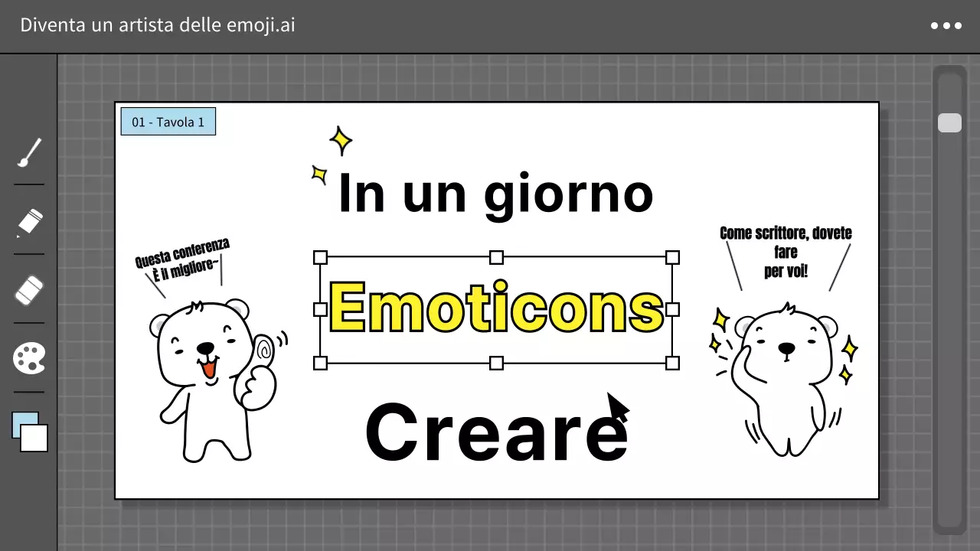
Task: Open the color palette tool
Action: (28, 357)
